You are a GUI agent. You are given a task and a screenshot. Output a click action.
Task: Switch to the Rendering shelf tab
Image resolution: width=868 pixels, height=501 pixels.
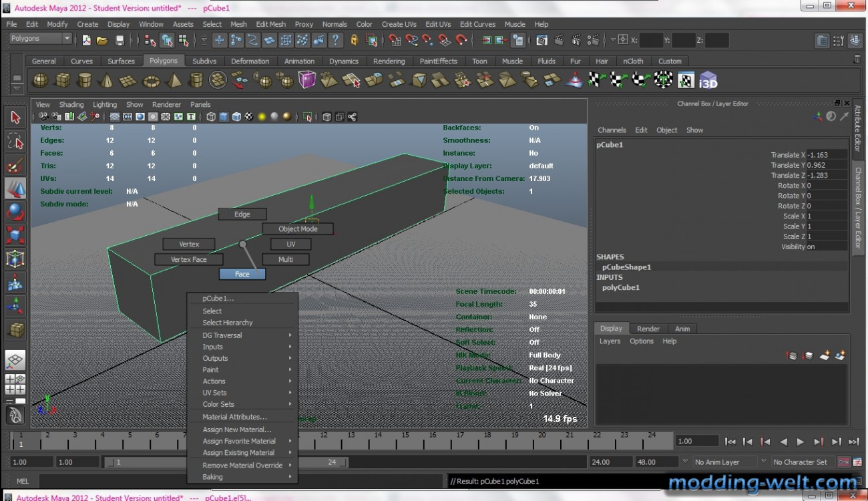click(x=389, y=61)
